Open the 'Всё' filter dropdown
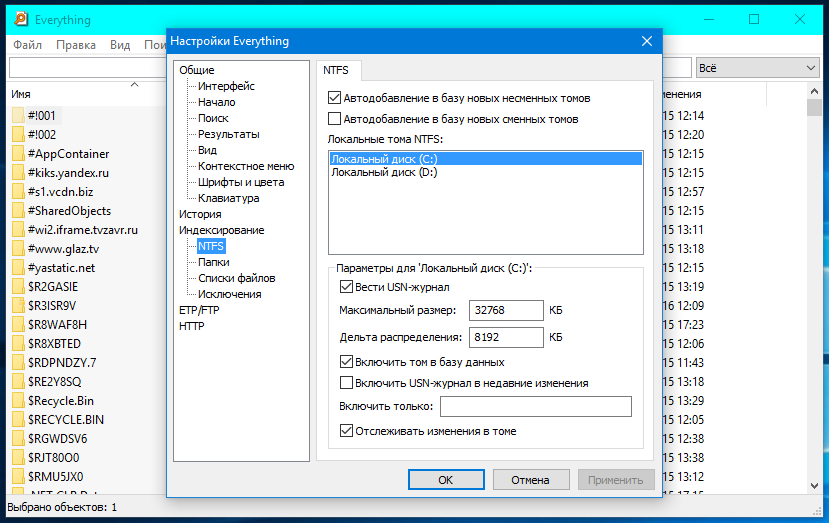This screenshot has height=523, width=829. click(757, 68)
